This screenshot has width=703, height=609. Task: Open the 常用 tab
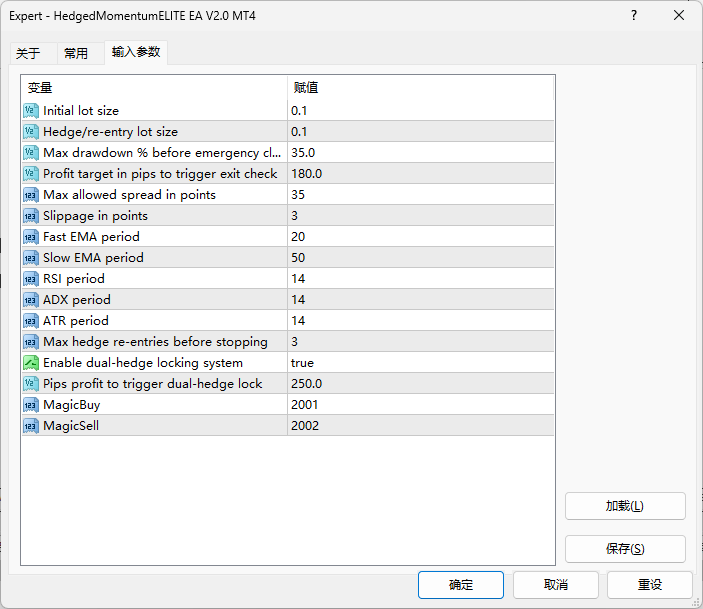pos(76,53)
